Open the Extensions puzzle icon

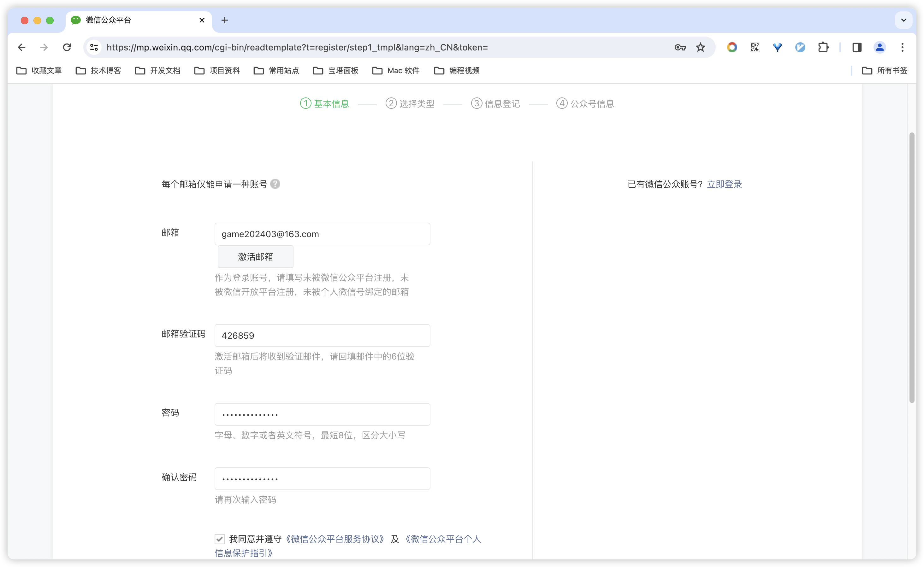point(823,47)
